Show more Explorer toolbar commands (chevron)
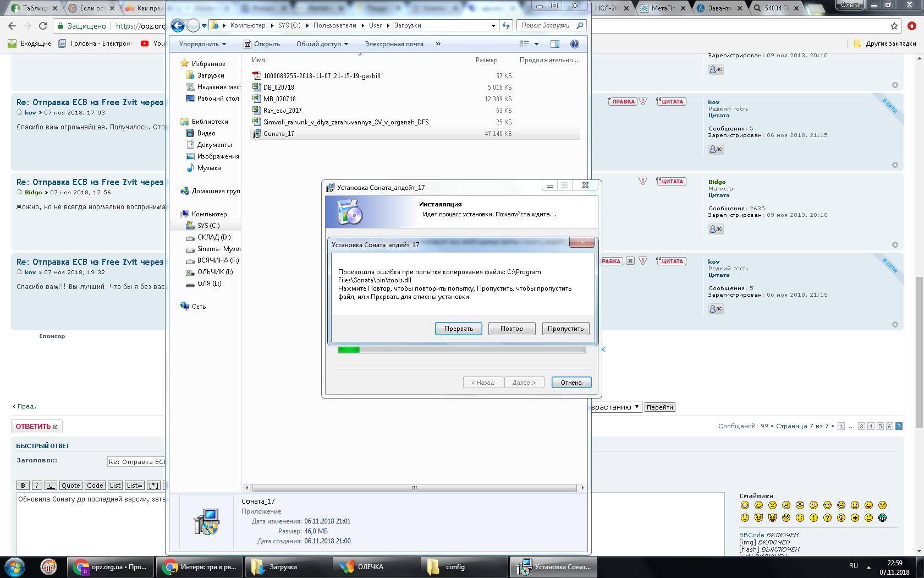The image size is (924, 578). pyautogui.click(x=438, y=44)
